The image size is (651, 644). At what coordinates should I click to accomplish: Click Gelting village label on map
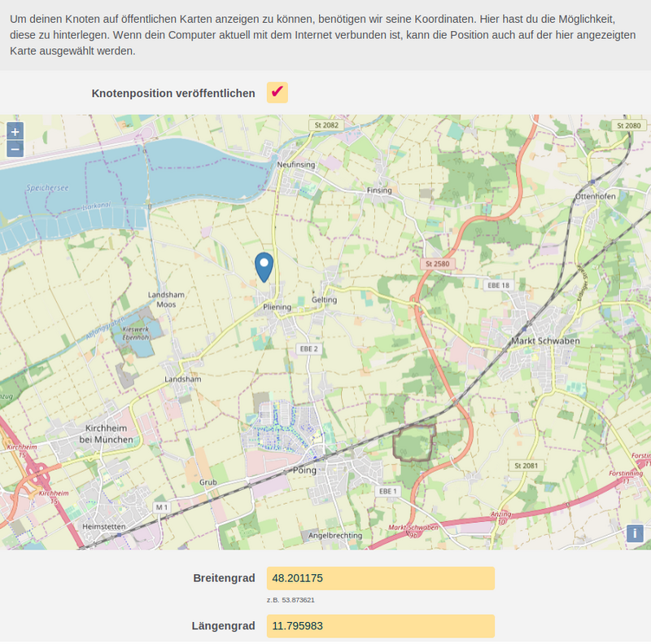(324, 300)
